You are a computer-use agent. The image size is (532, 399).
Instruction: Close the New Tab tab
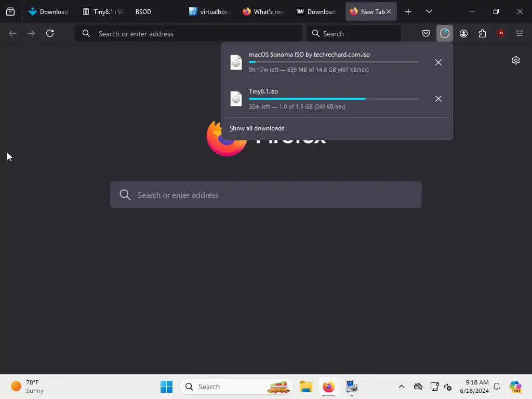pyautogui.click(x=389, y=11)
